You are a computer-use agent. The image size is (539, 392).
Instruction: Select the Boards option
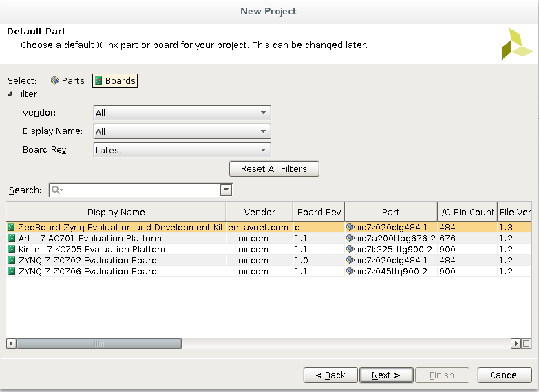115,80
